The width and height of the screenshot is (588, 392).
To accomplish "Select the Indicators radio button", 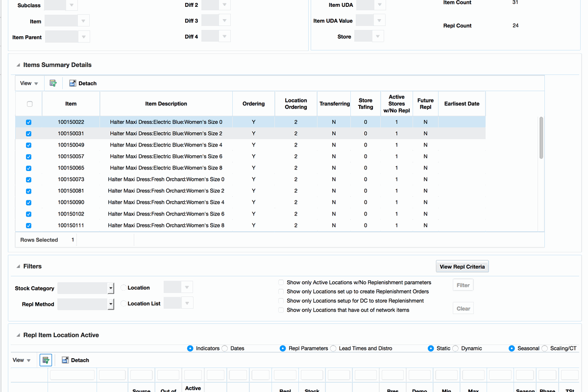I will [190, 348].
